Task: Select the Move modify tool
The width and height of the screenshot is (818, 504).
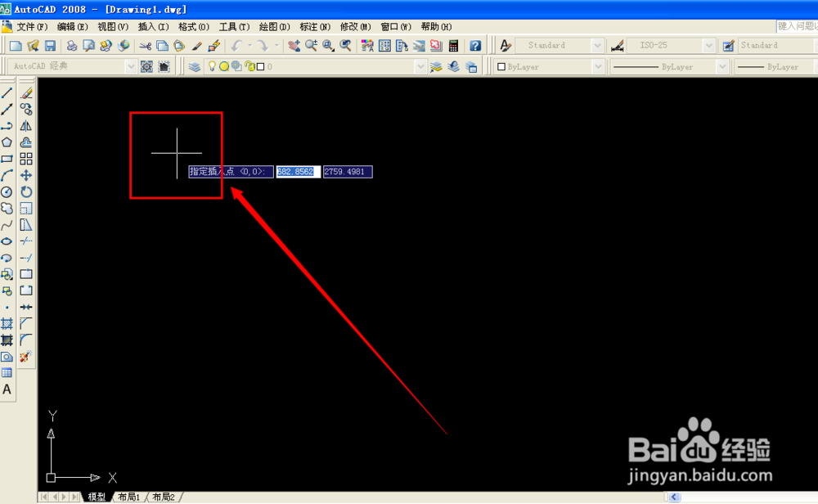Action: coord(26,175)
